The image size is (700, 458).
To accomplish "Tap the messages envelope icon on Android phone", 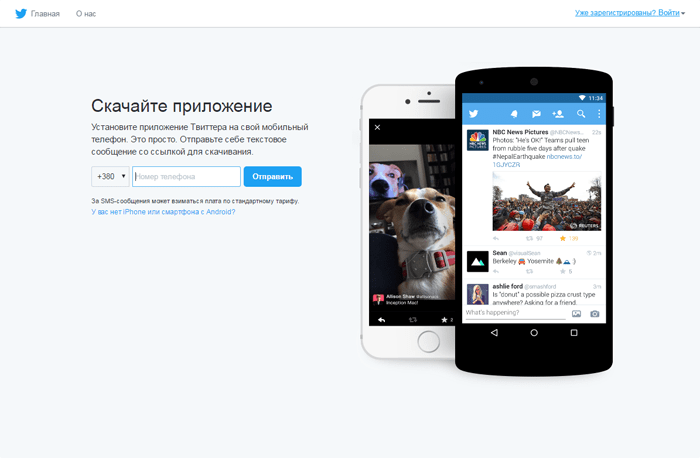I will (536, 114).
